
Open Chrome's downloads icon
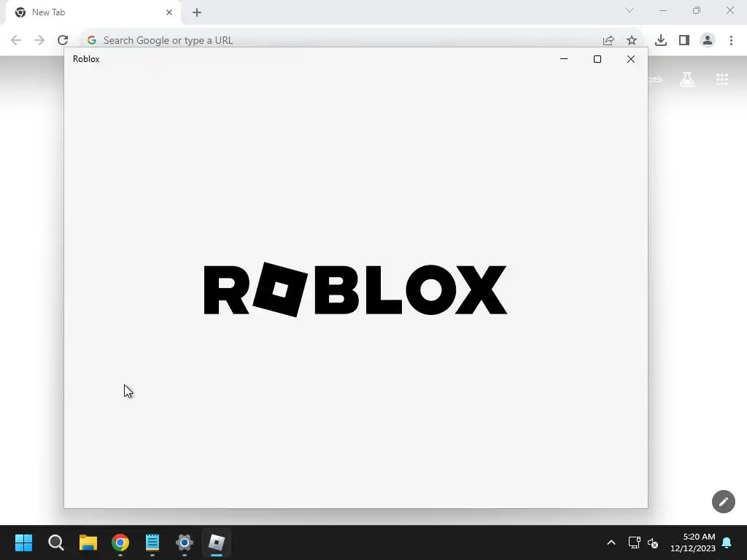pyautogui.click(x=661, y=41)
